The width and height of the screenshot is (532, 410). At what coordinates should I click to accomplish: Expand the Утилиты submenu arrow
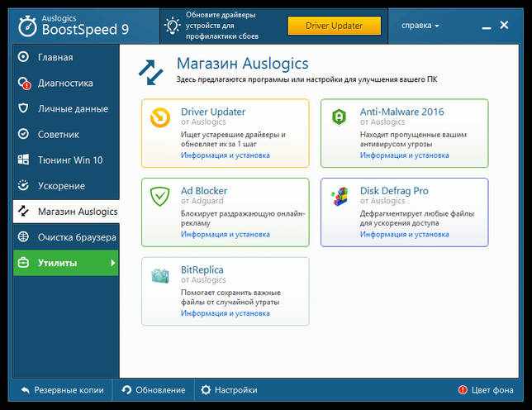(113, 263)
